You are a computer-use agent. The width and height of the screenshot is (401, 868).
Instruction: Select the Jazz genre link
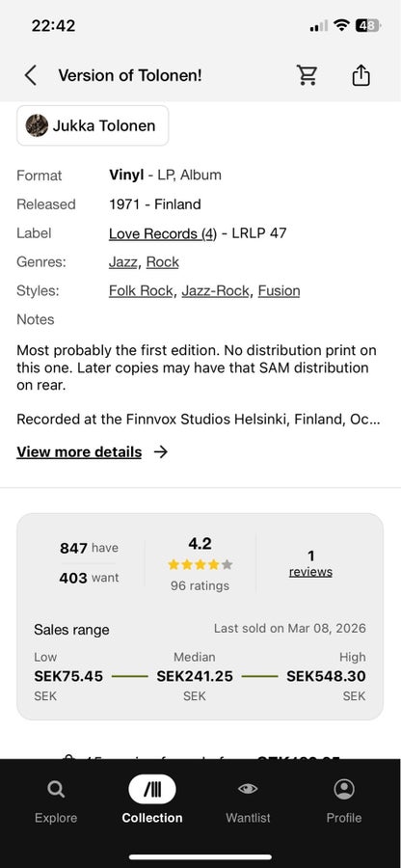[x=122, y=261]
